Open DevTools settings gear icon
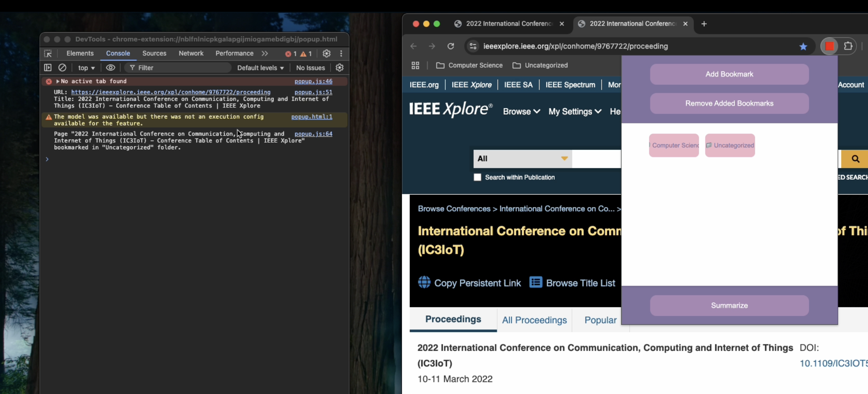 click(x=326, y=53)
